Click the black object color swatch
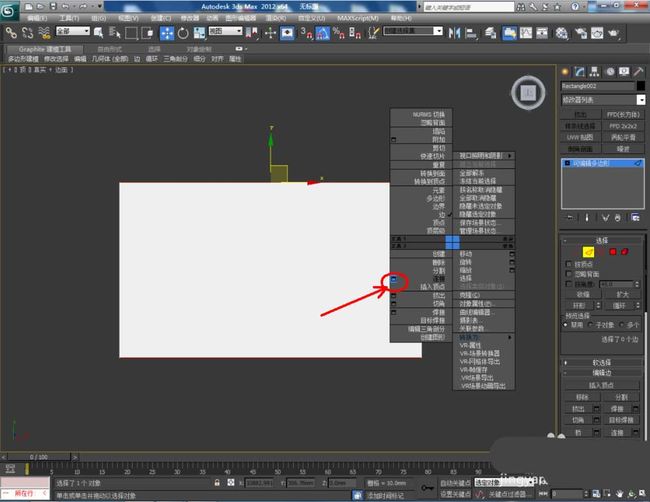The height and width of the screenshot is (502, 650). [x=640, y=86]
